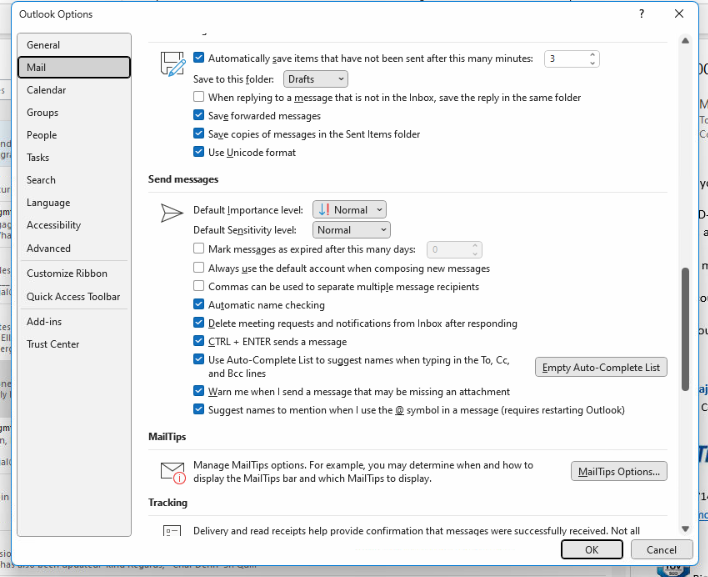Toggle missing attachment warning checkbox
Image resolution: width=708 pixels, height=577 pixels.
coord(199,391)
